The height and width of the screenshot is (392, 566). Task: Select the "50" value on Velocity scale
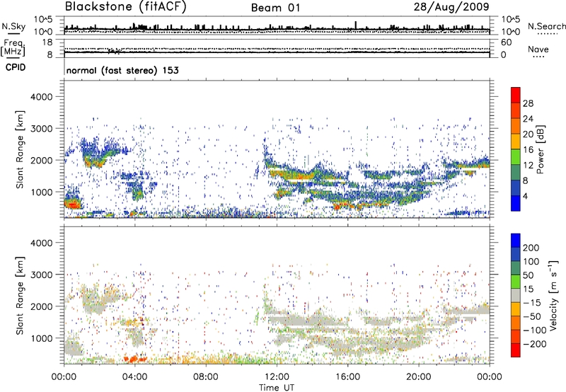[528, 275]
